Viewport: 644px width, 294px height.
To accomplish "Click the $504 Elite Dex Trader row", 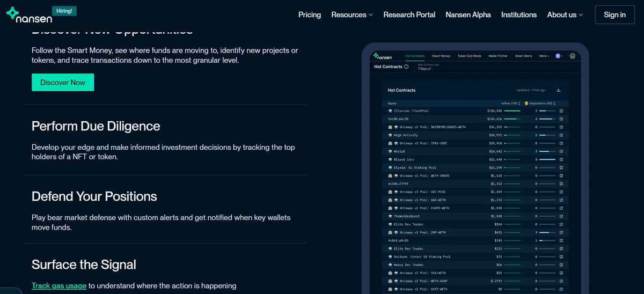I will point(474,224).
